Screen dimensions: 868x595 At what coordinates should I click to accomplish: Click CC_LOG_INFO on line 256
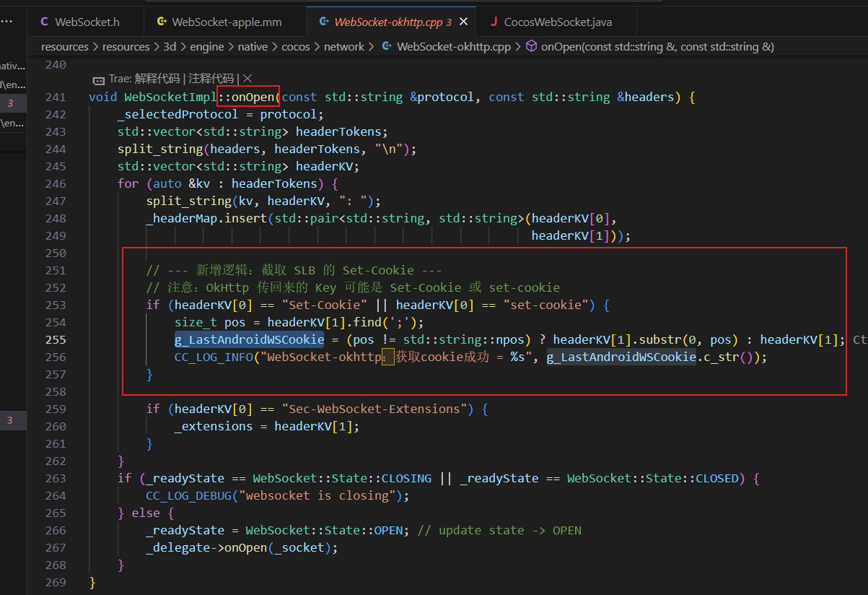[x=214, y=357]
